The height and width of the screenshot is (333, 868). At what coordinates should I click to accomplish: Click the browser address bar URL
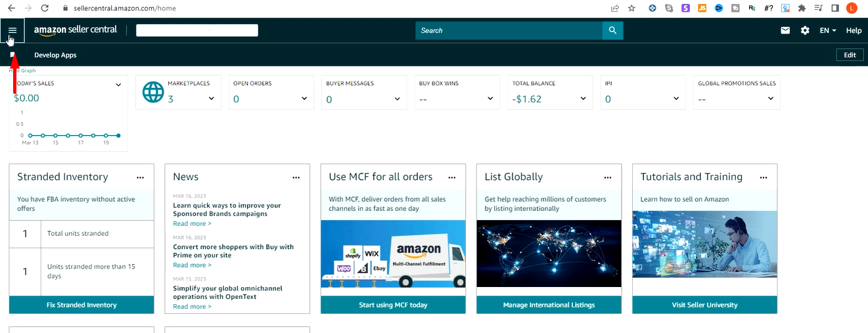pyautogui.click(x=124, y=9)
